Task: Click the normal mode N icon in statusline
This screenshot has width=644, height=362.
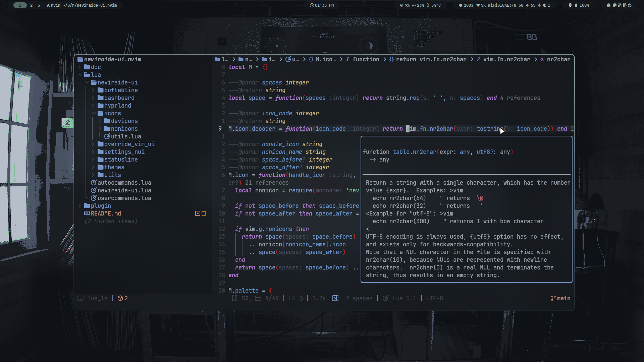Action: 335,298
